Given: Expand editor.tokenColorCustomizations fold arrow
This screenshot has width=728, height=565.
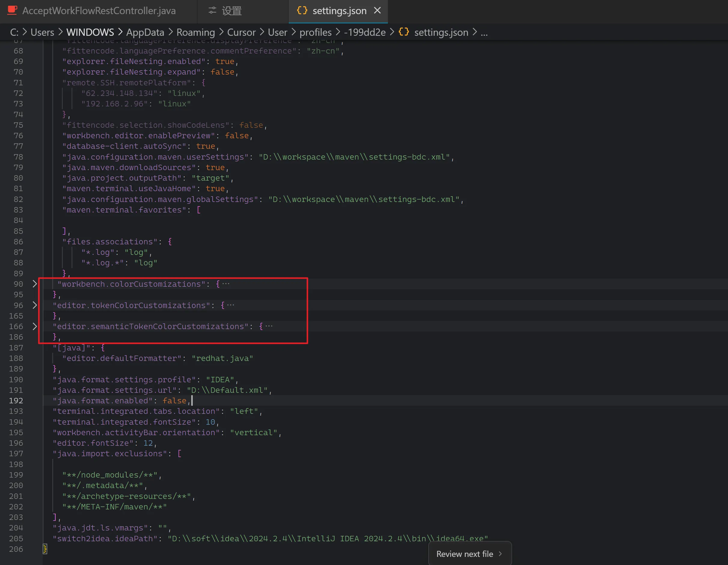Looking at the screenshot, I should click(x=35, y=305).
